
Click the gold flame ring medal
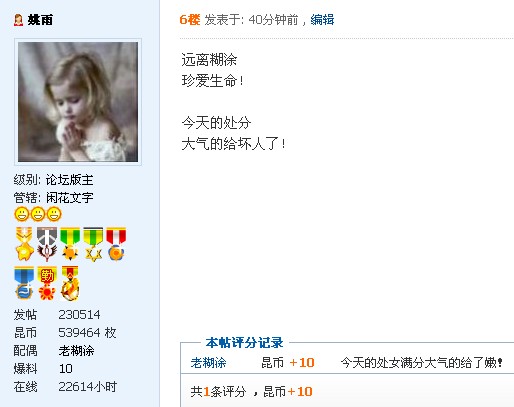70,283
